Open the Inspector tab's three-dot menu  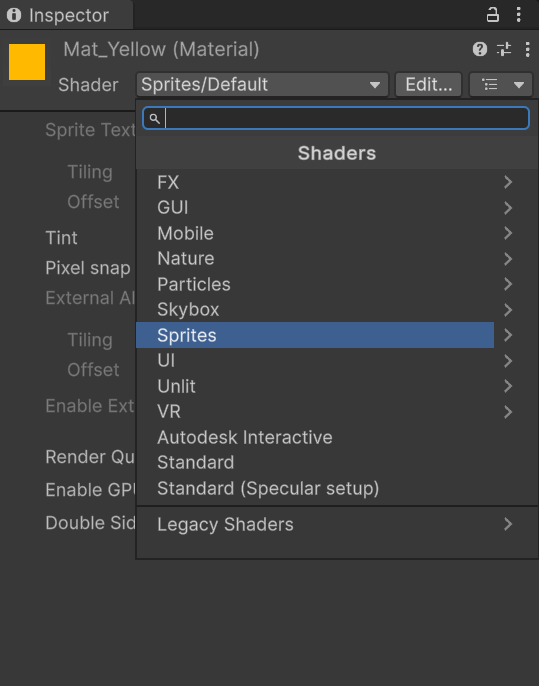[x=518, y=14]
